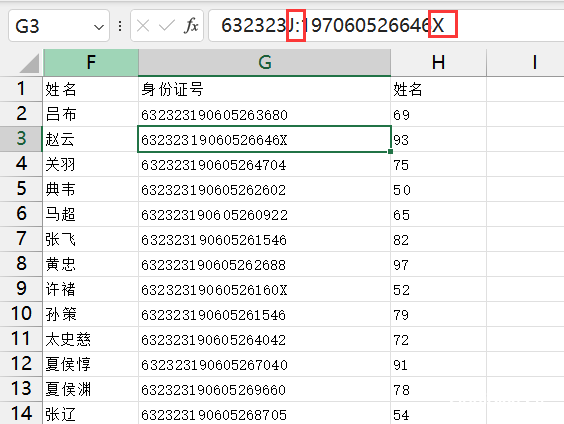Image resolution: width=564 pixels, height=424 pixels.
Task: Select the name cell 赵云
Action: coord(91,139)
